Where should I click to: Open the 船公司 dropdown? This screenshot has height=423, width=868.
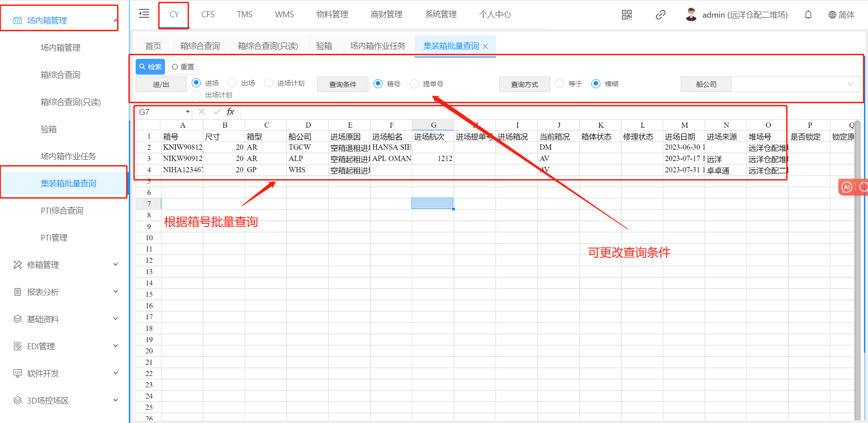795,85
